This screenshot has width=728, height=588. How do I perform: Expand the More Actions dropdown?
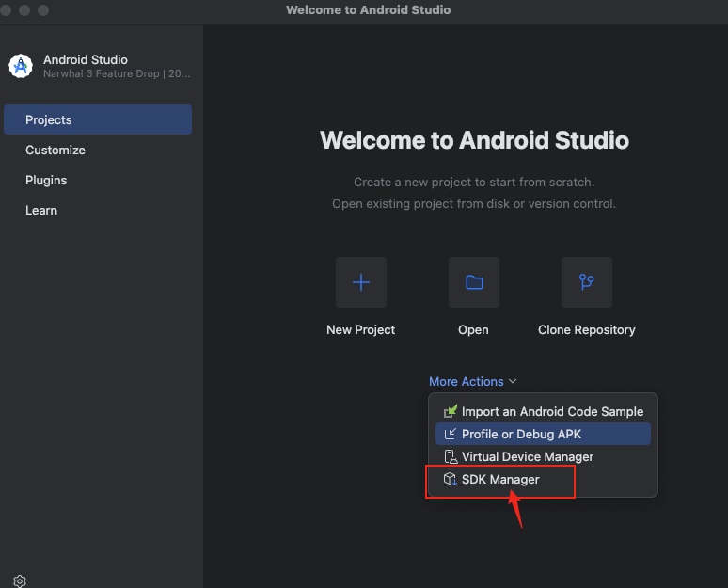pyautogui.click(x=473, y=381)
